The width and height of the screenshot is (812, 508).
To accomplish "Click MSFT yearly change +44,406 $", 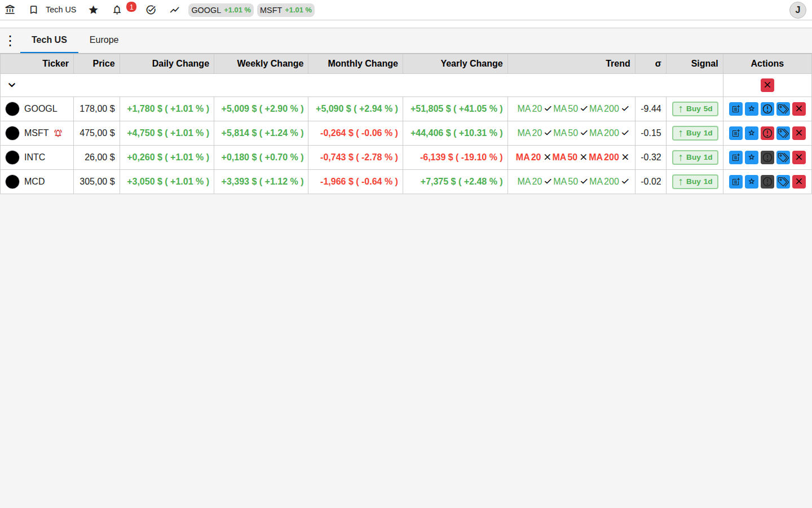I will click(457, 133).
